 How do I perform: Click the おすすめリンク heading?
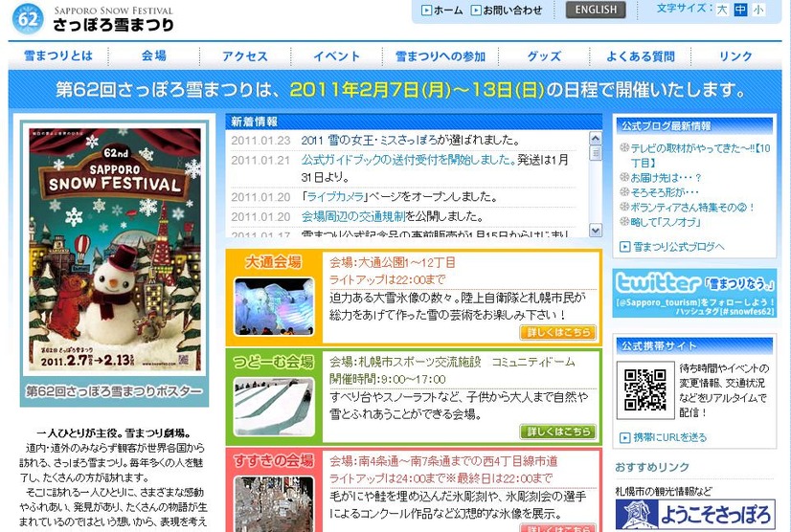tap(652, 467)
